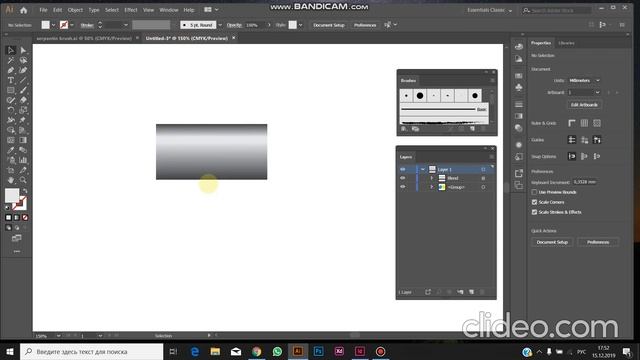
Task: Hide the Group sublayer eye icon
Action: coord(403,187)
